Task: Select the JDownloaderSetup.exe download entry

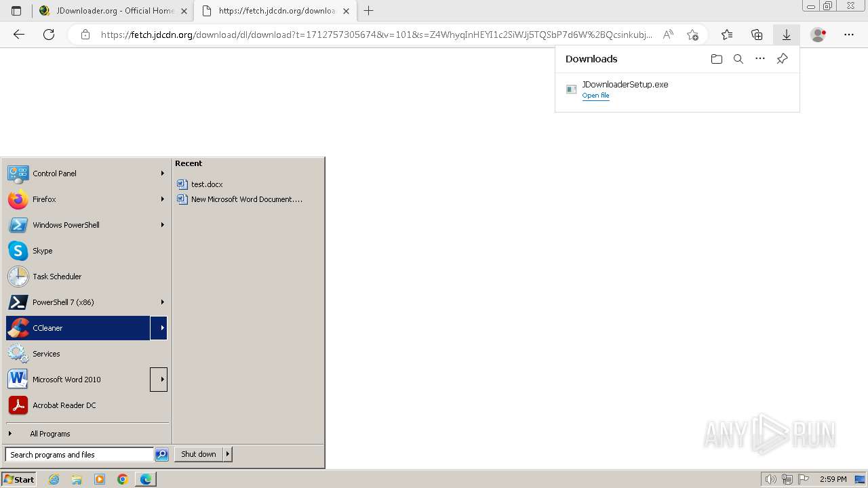Action: pos(677,89)
